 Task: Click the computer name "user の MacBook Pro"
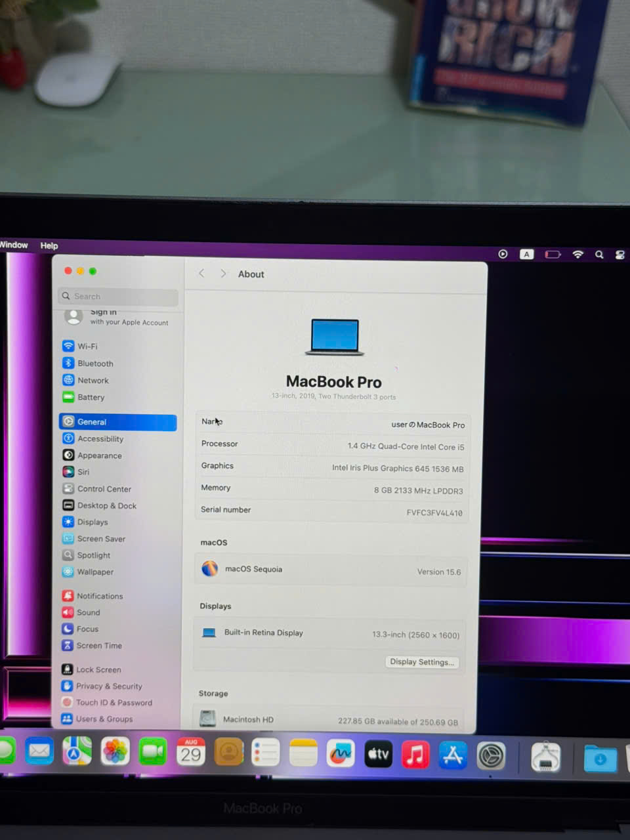[428, 425]
